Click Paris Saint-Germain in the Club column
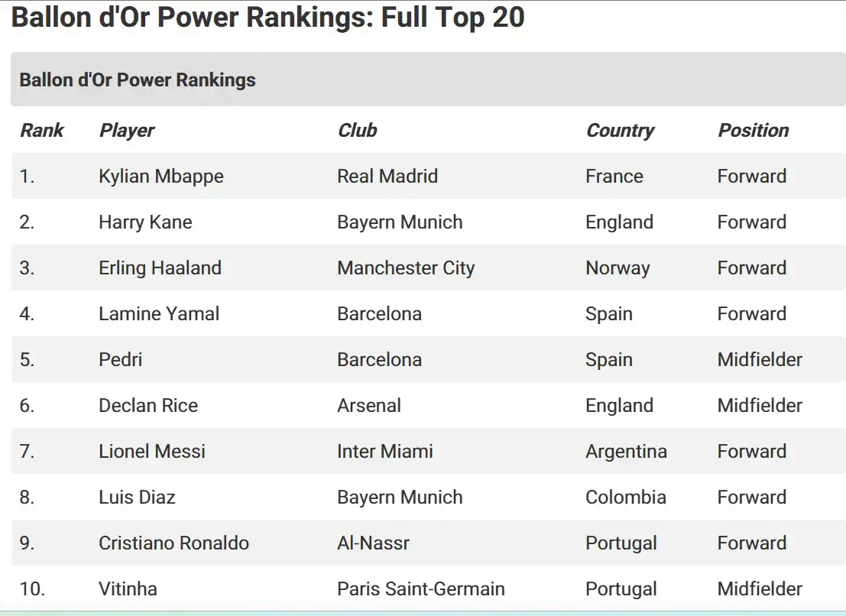Screen dimensions: 846x616 421,589
